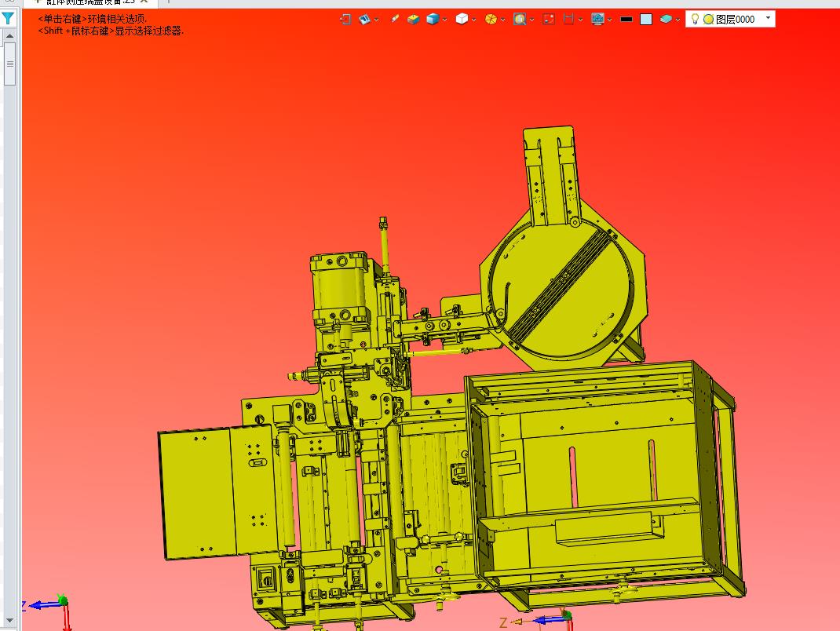Click the monitor display icon

tap(597, 19)
